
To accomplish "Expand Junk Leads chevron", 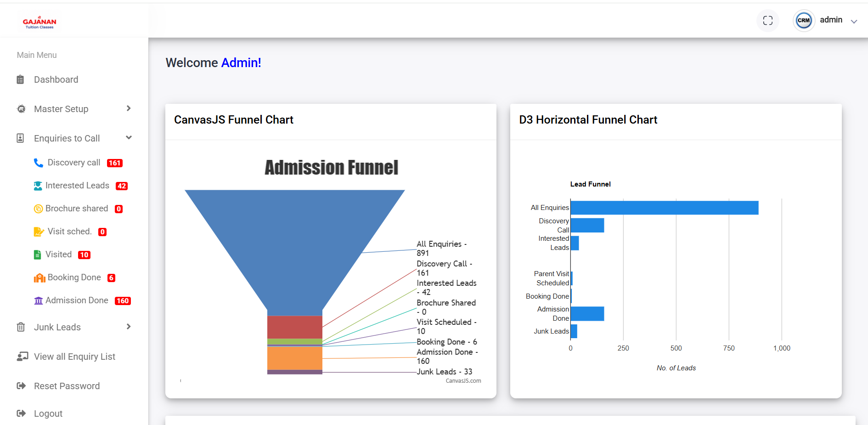I will 129,327.
